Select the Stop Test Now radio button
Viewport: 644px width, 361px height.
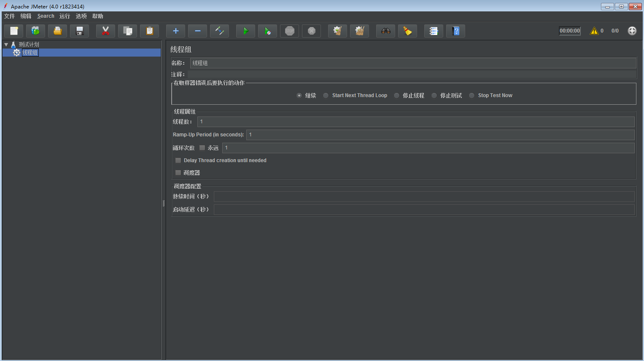coord(472,95)
